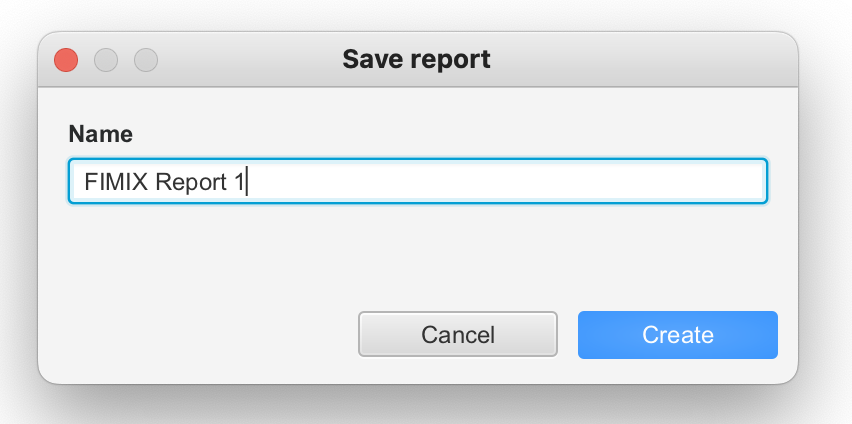
Task: Click the gray zoom window button
Action: [146, 60]
